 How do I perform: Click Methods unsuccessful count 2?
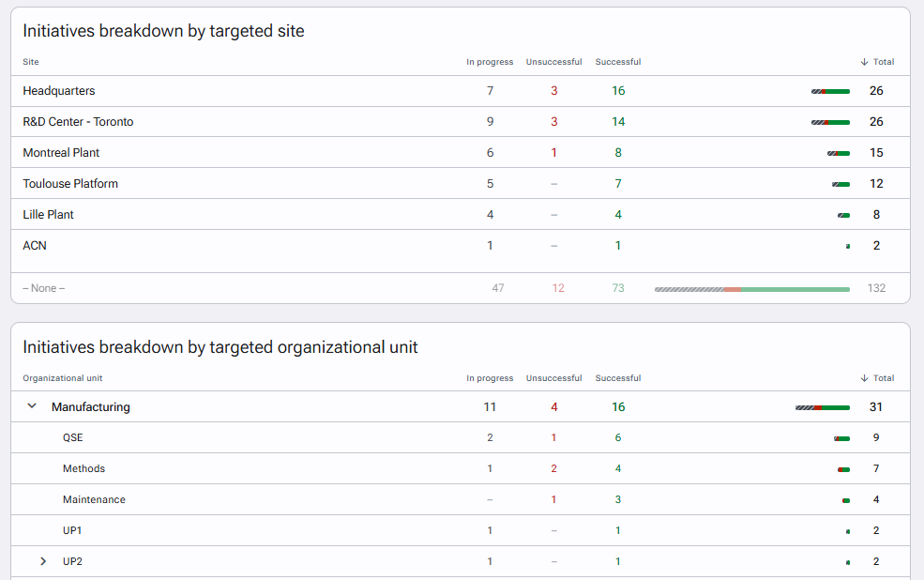(553, 468)
